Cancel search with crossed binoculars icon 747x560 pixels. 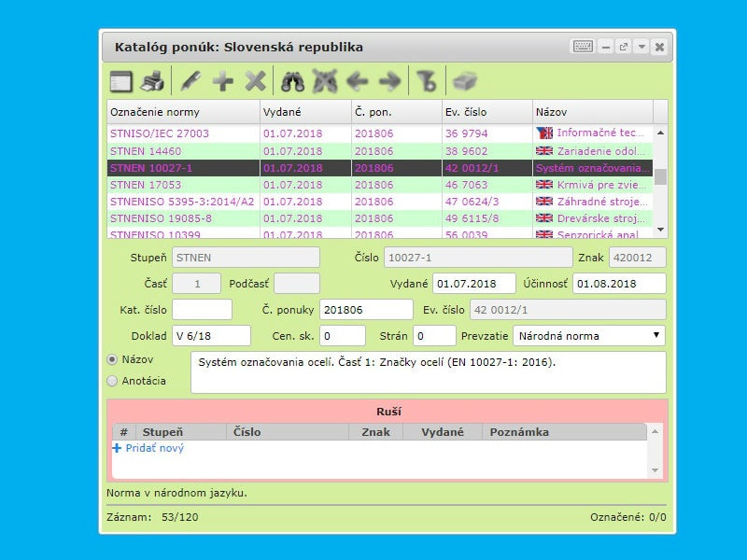point(325,81)
